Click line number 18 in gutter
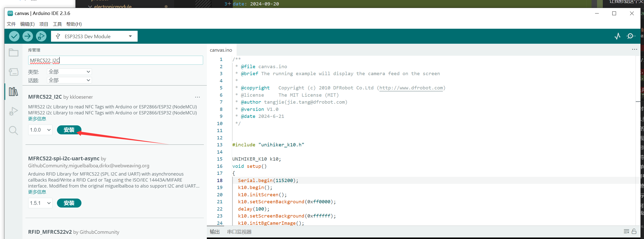 coord(220,181)
